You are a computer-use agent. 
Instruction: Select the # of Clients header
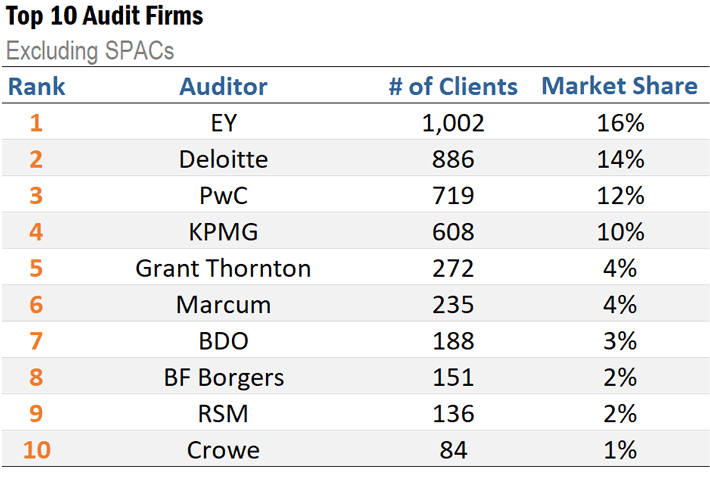click(x=453, y=86)
